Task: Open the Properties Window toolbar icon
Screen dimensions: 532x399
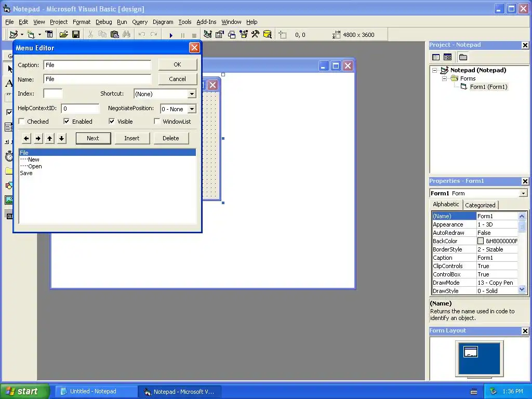Action: (220, 35)
